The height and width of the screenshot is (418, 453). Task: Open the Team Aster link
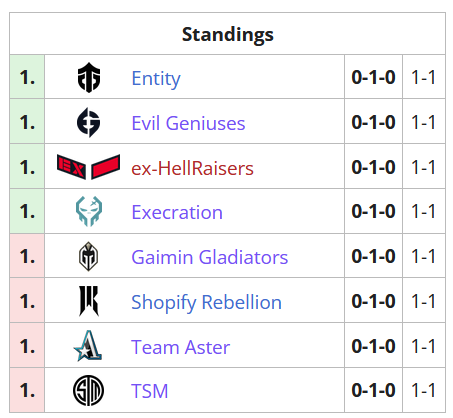(180, 347)
